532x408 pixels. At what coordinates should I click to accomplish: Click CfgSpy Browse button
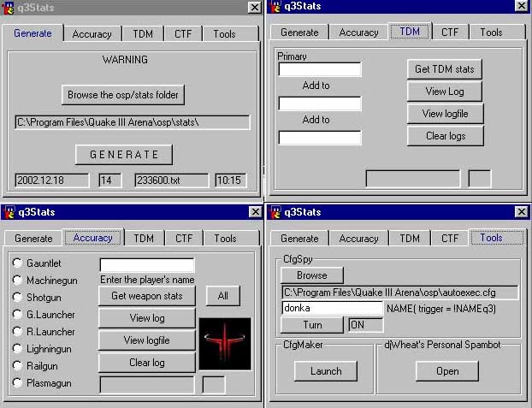click(x=312, y=275)
